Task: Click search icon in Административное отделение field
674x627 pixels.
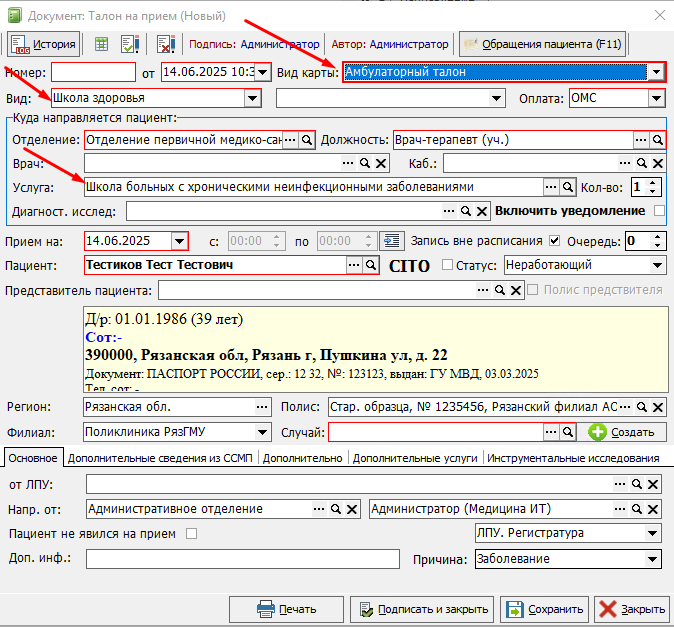Action: coord(336,509)
